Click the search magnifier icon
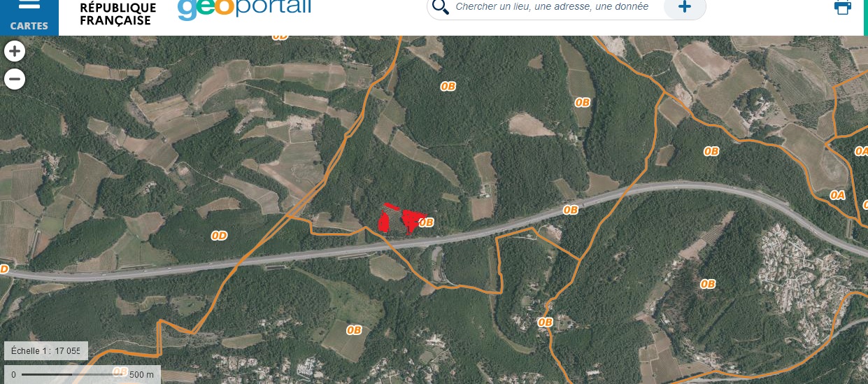Image resolution: width=868 pixels, height=384 pixels. (x=440, y=7)
